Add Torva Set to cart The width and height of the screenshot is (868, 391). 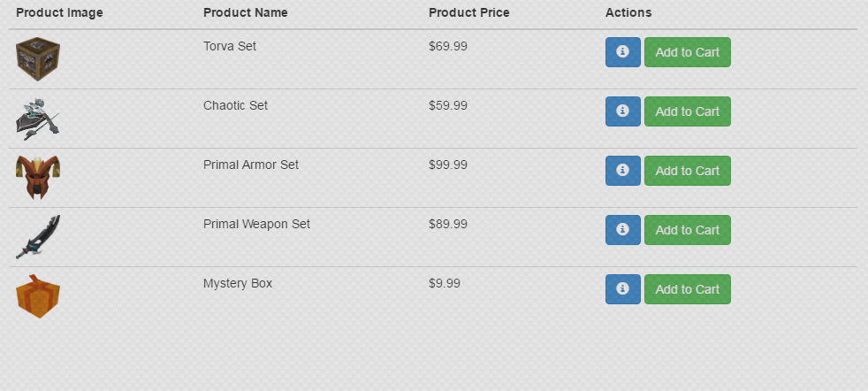687,52
